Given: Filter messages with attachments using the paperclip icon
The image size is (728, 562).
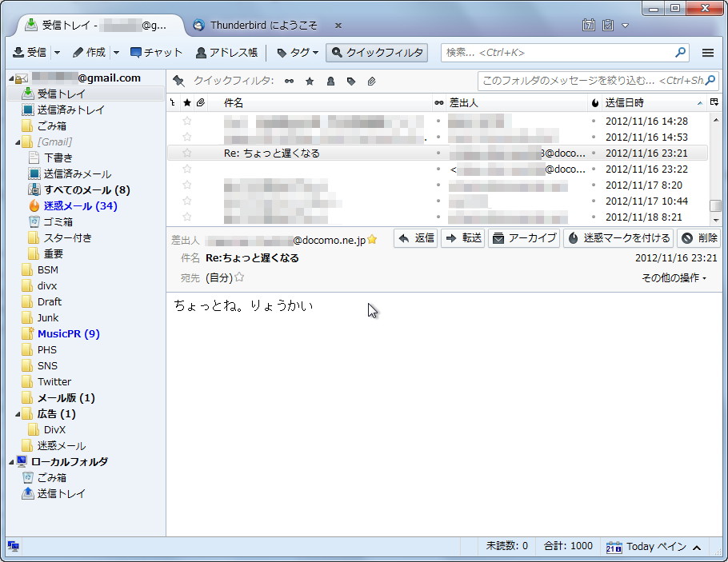Looking at the screenshot, I should (370, 81).
